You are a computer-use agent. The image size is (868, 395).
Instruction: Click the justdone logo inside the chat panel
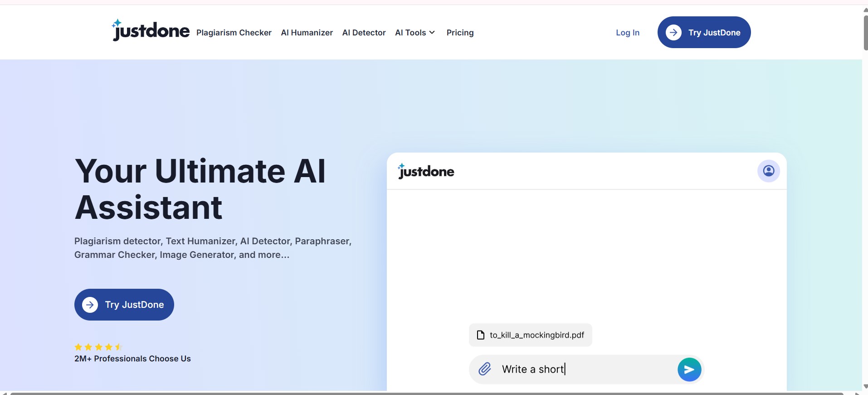(426, 171)
